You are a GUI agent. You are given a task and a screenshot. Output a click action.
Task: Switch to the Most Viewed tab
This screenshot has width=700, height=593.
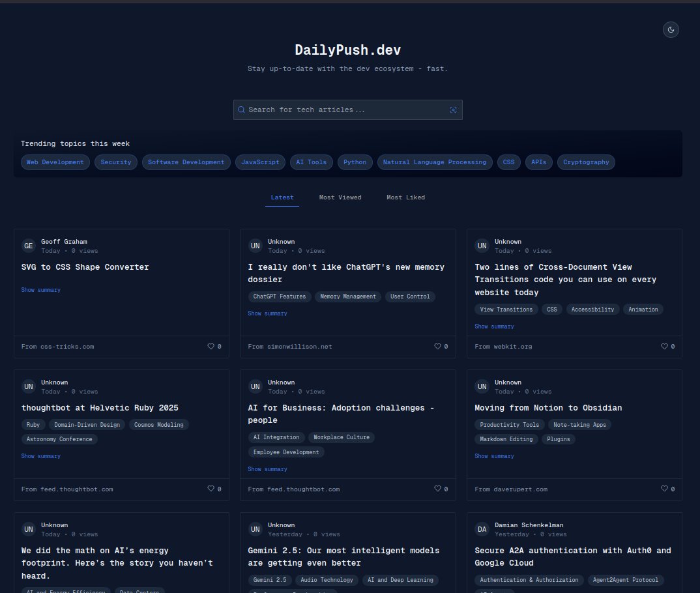point(340,197)
